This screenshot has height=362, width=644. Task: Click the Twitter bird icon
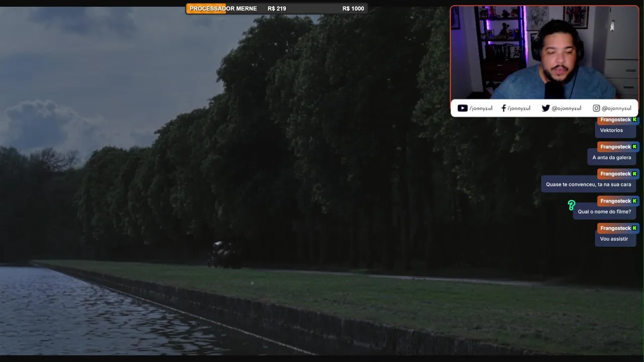click(x=545, y=108)
